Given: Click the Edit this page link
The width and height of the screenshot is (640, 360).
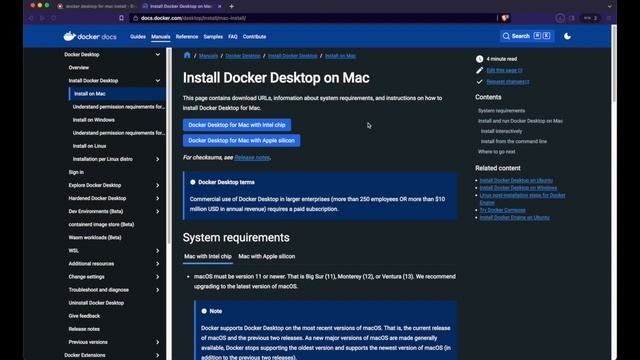Looking at the screenshot, I should [x=504, y=70].
